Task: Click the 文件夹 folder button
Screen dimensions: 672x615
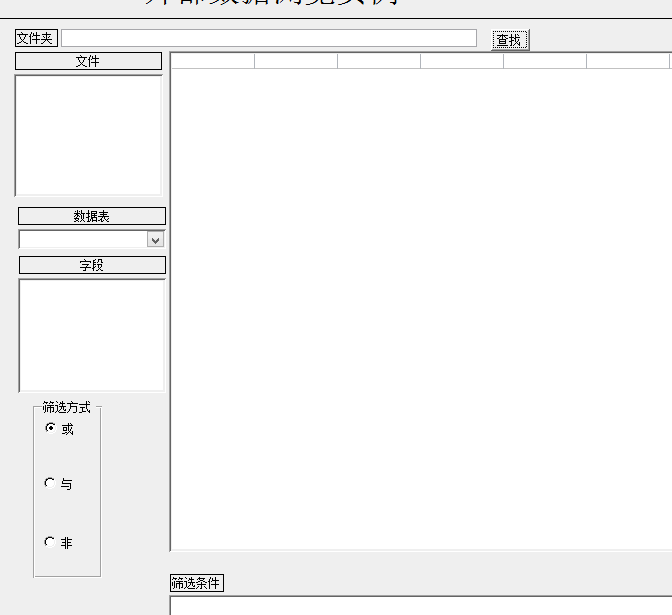Action: [35, 38]
